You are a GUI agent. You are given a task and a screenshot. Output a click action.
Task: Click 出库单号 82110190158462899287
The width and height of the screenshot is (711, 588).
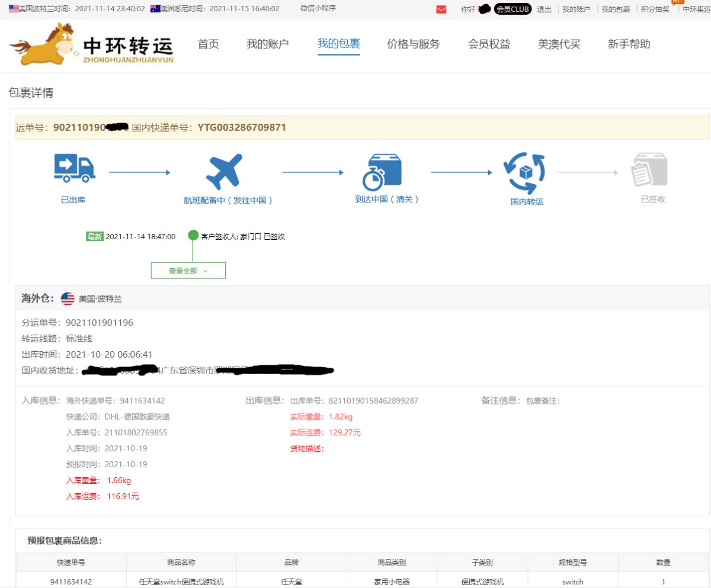(373, 401)
